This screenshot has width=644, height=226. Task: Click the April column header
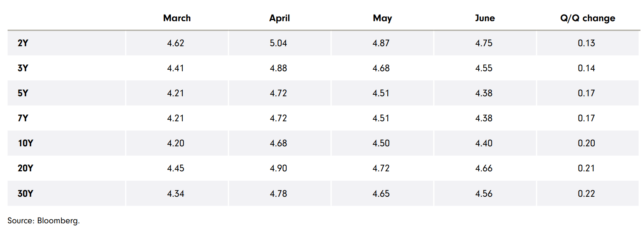click(279, 18)
